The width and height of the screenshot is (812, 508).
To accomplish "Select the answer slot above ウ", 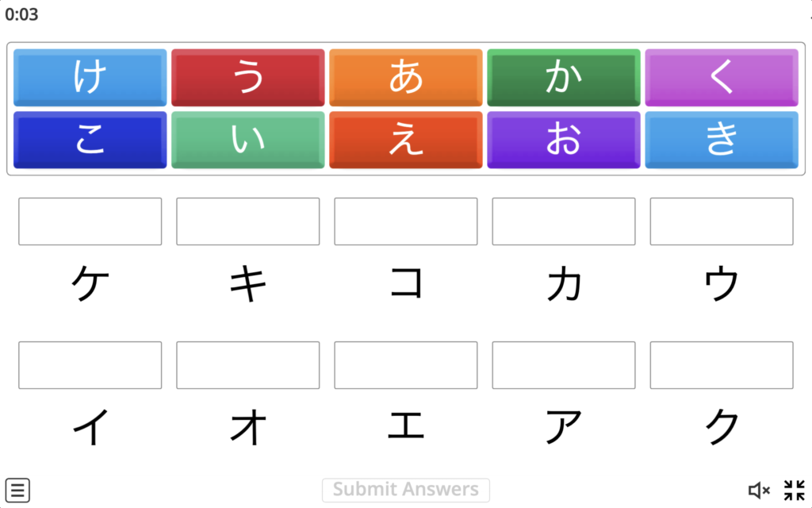I will tap(722, 221).
